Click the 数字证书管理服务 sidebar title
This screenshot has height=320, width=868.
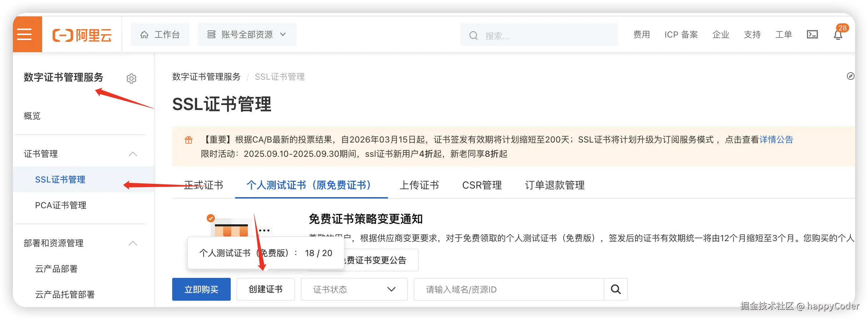coord(64,77)
